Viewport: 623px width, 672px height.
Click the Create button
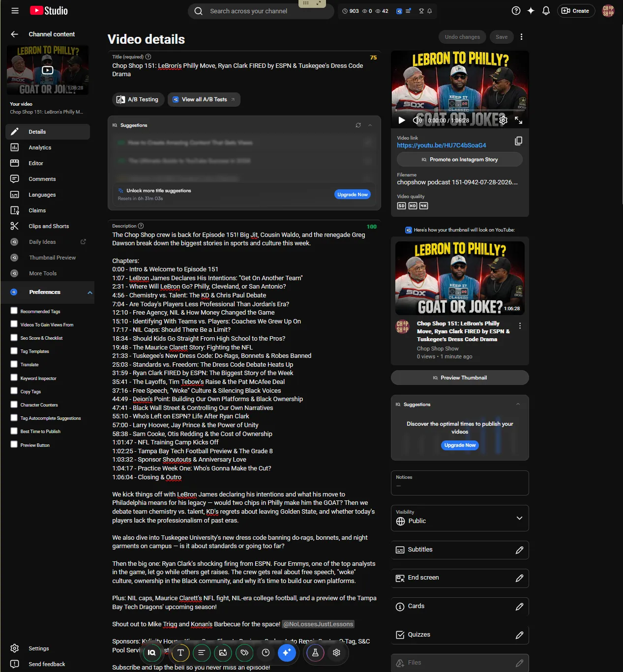tap(576, 11)
